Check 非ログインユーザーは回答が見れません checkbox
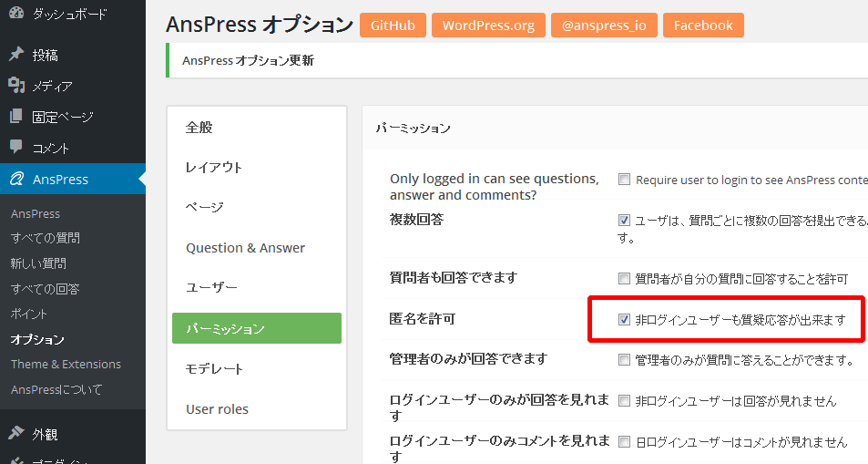This screenshot has width=868, height=464. coord(624,400)
